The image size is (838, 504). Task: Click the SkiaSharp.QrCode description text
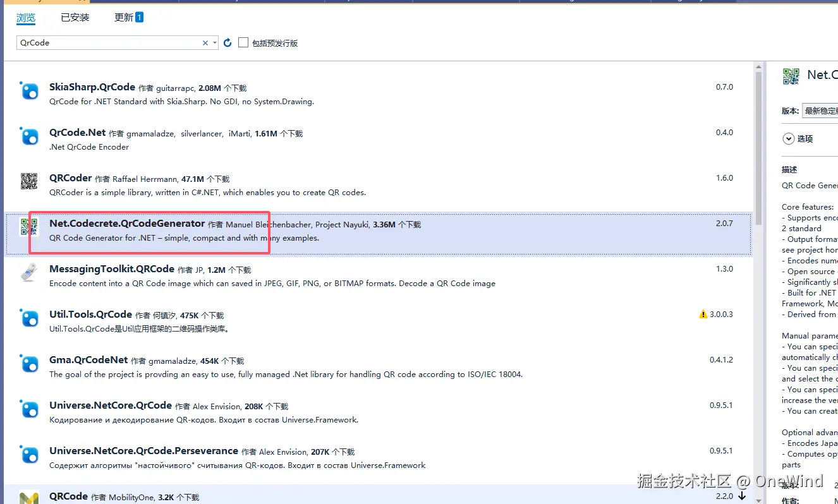[181, 102]
